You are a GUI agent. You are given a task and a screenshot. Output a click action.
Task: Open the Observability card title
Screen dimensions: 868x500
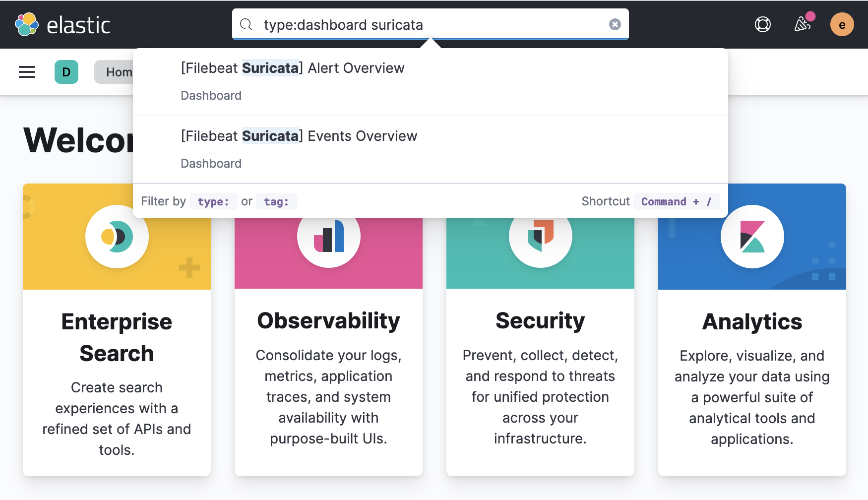pyautogui.click(x=329, y=320)
